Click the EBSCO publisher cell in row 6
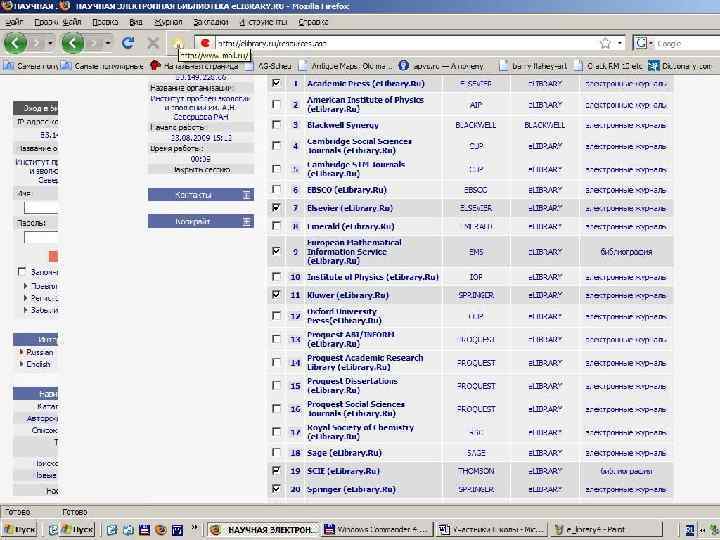This screenshot has height=540, width=720. [476, 190]
